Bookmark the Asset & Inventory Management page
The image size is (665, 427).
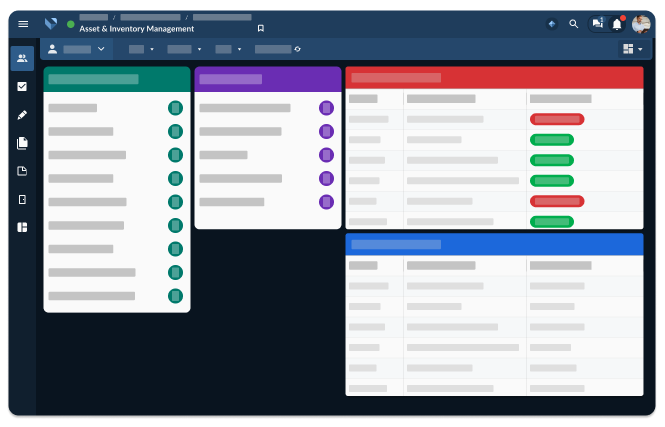coord(261,28)
